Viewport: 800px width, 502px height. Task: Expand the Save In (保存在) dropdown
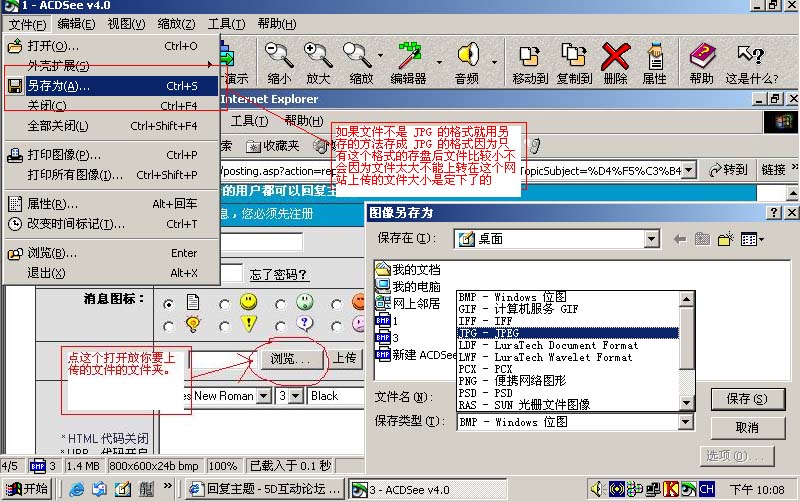pos(651,239)
